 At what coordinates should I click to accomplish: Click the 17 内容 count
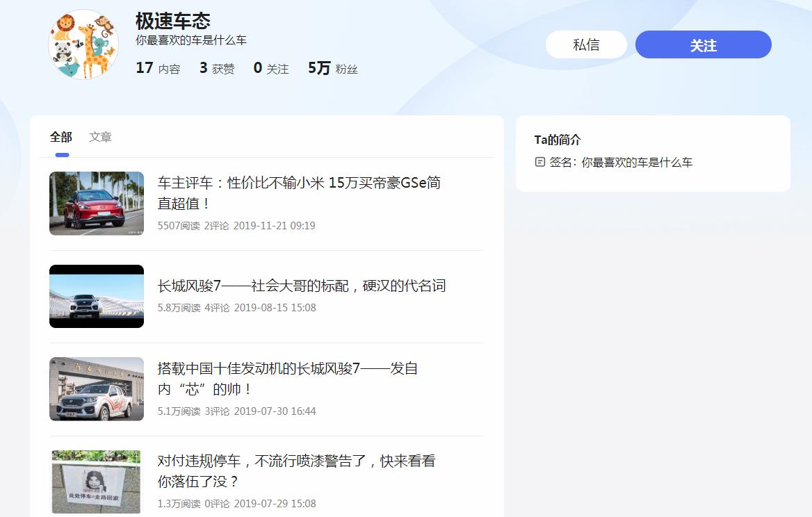pyautogui.click(x=158, y=68)
